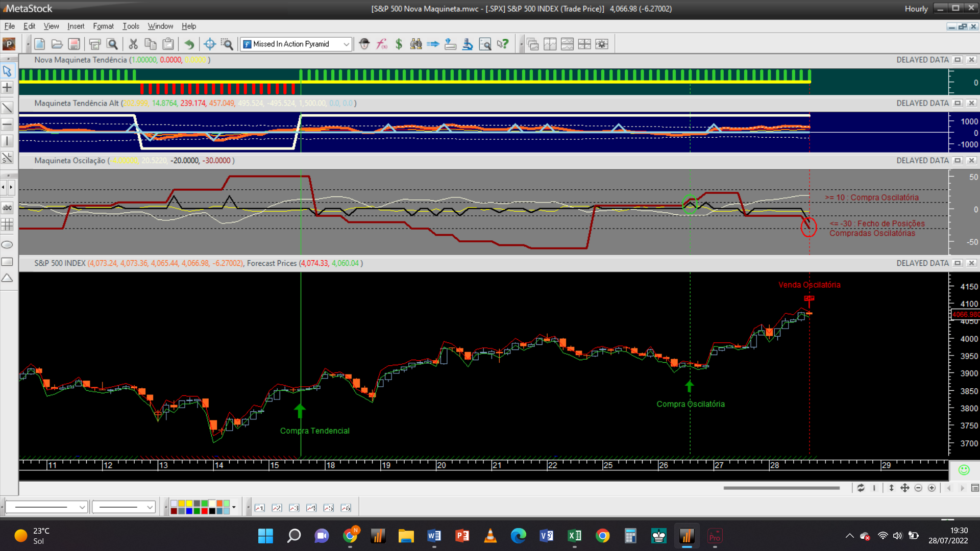This screenshot has width=980, height=551.
Task: Click the zoom in plus button on chart scrollbar
Action: tap(932, 488)
